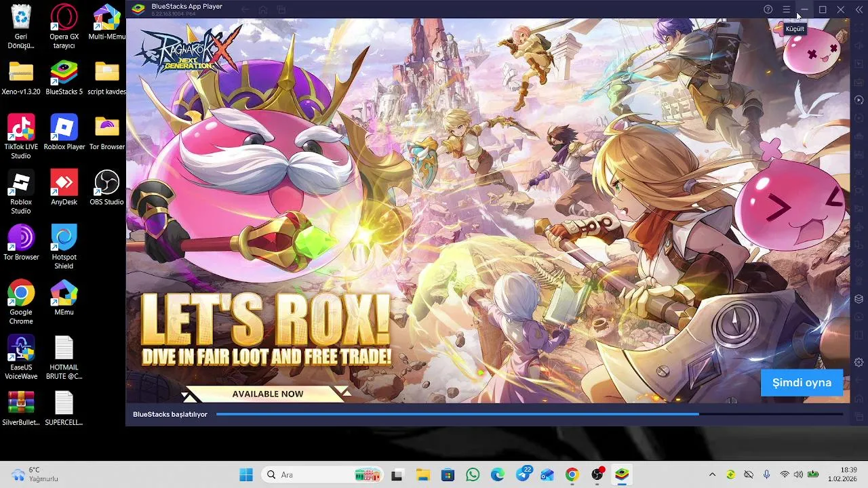Open the Windows Start menu
This screenshot has height=488, width=868.
coord(245,474)
